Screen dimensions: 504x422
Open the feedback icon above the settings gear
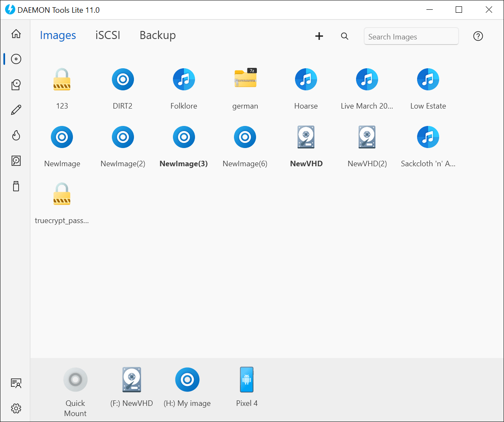(16, 383)
